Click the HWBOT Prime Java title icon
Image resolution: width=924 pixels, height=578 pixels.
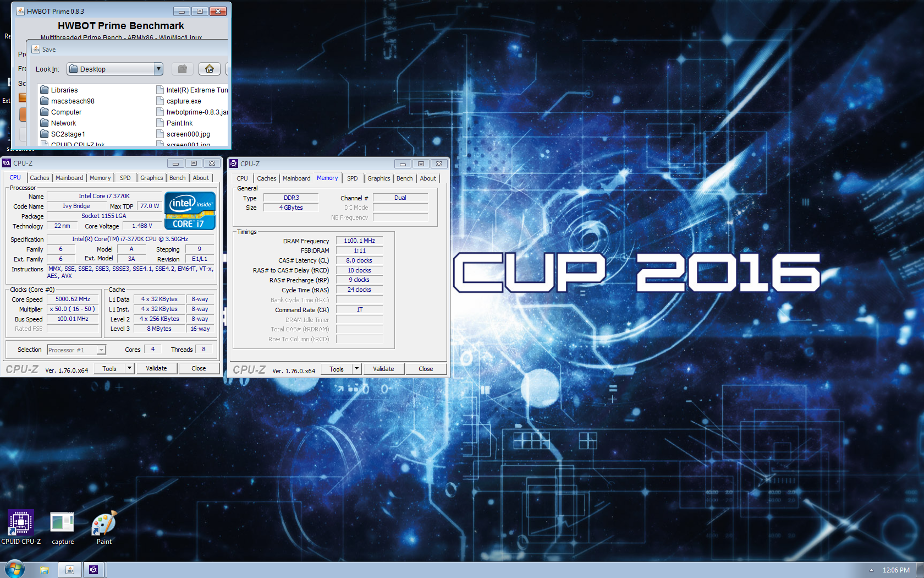pyautogui.click(x=20, y=11)
